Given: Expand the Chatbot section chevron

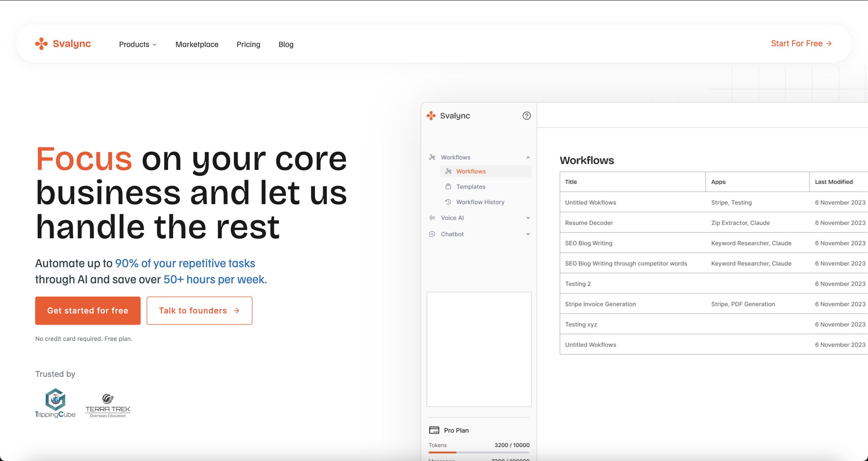Looking at the screenshot, I should pos(528,234).
